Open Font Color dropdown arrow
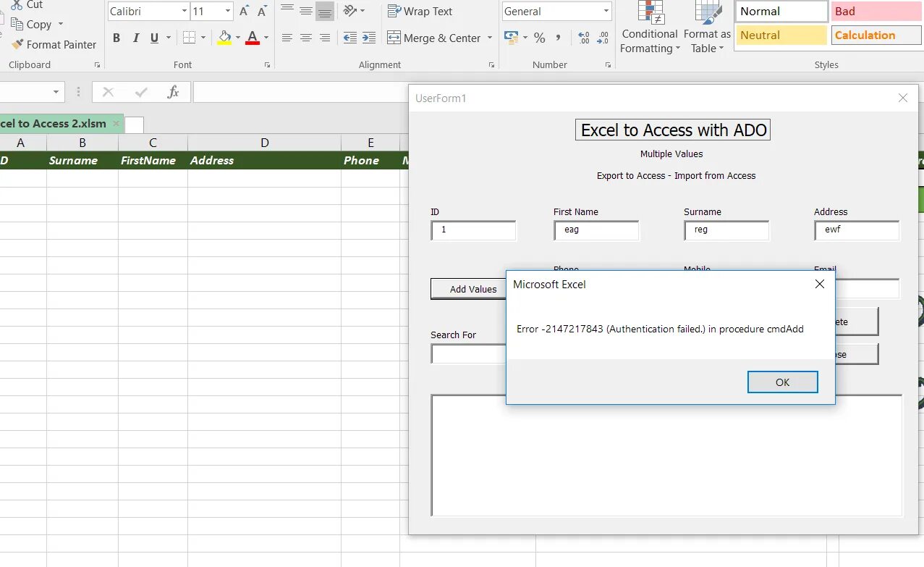This screenshot has height=567, width=924. click(266, 38)
